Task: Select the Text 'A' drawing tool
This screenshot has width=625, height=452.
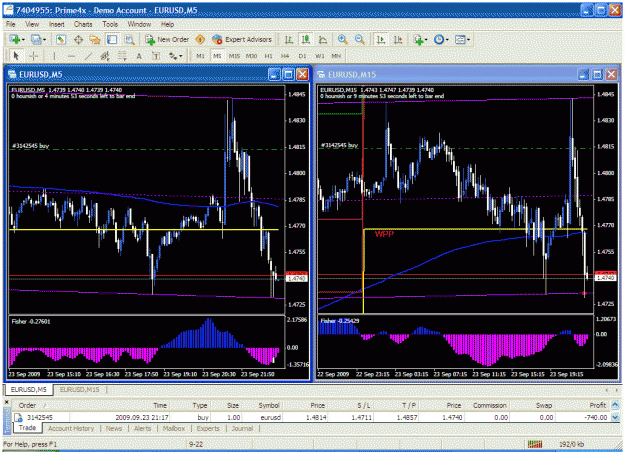Action: (x=139, y=56)
